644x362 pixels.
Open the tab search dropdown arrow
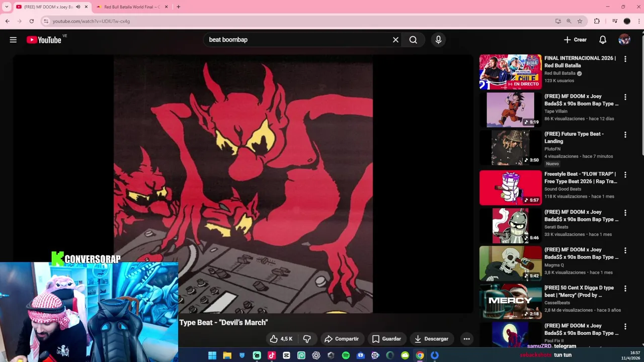7,7
